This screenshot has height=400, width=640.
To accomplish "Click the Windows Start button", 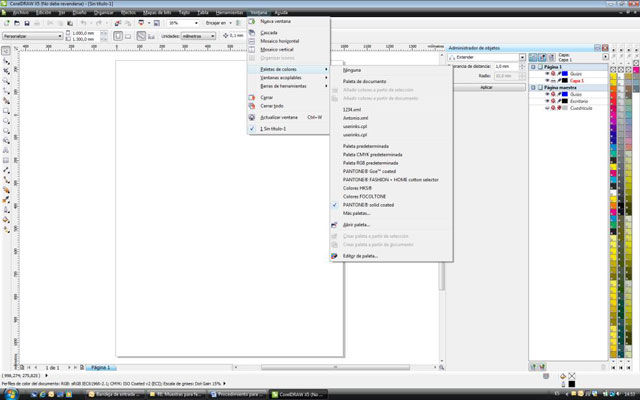I will click(9, 393).
